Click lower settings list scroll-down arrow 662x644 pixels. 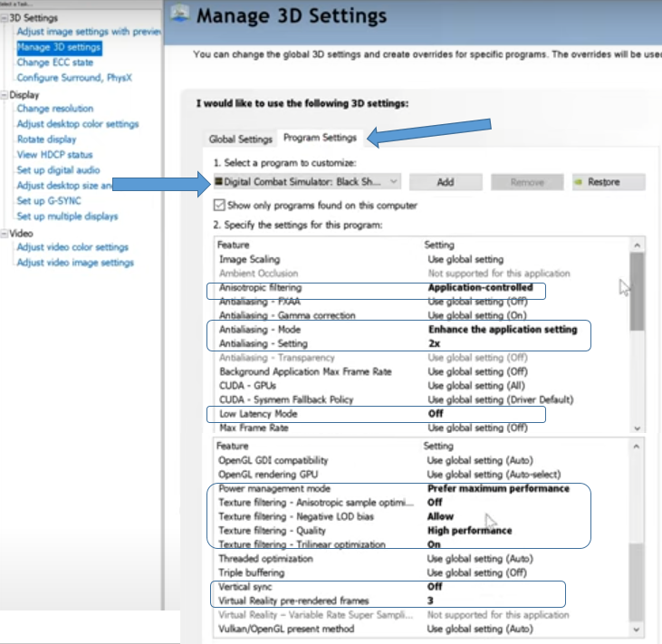[637, 630]
